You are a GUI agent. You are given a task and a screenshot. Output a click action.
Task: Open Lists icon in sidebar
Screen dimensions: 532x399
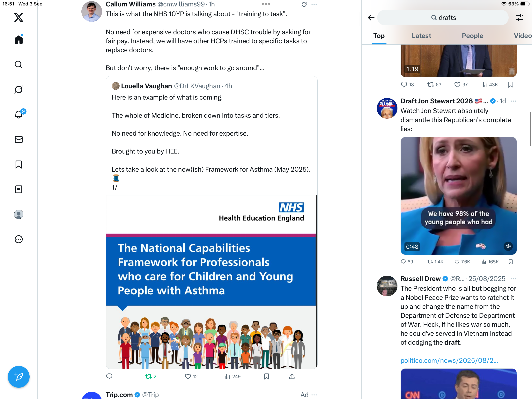[x=18, y=189]
